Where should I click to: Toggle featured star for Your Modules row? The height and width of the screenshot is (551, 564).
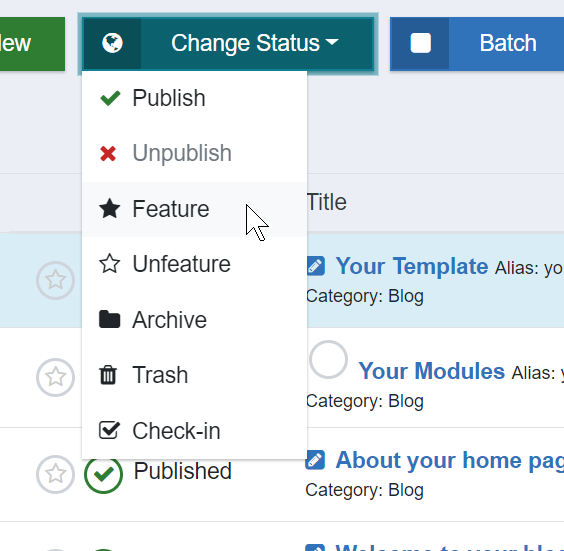pos(55,377)
